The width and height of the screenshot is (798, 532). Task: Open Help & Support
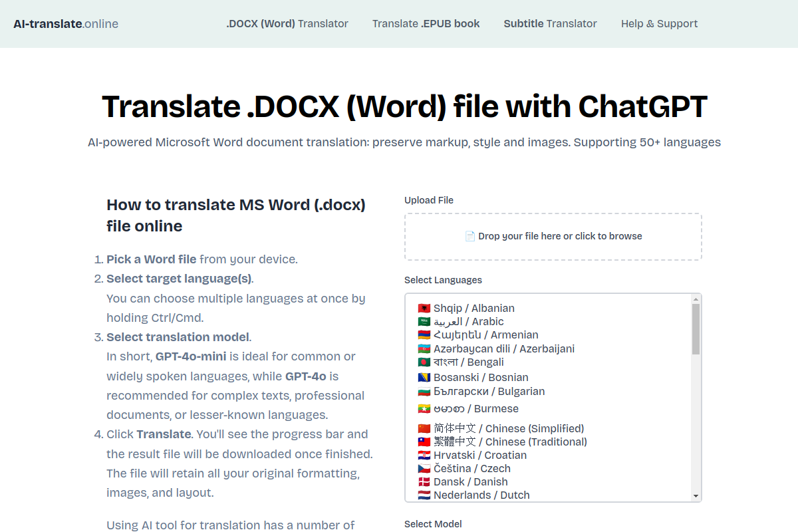tap(660, 24)
